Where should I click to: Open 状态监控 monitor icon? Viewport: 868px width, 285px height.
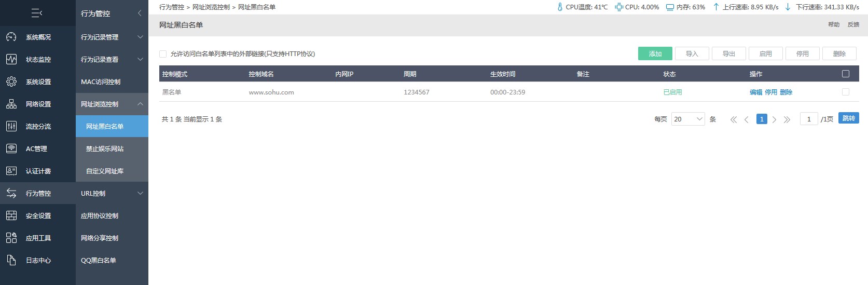pyautogui.click(x=11, y=59)
